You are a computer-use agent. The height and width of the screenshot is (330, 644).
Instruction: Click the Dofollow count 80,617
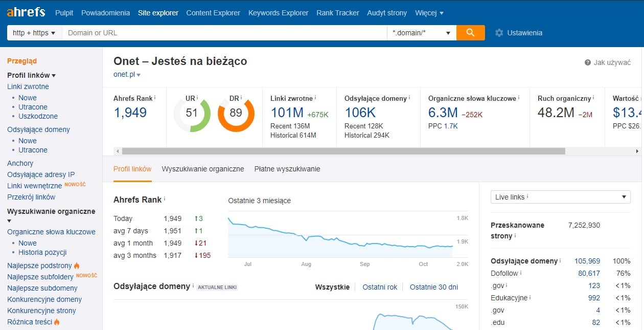tap(589, 273)
